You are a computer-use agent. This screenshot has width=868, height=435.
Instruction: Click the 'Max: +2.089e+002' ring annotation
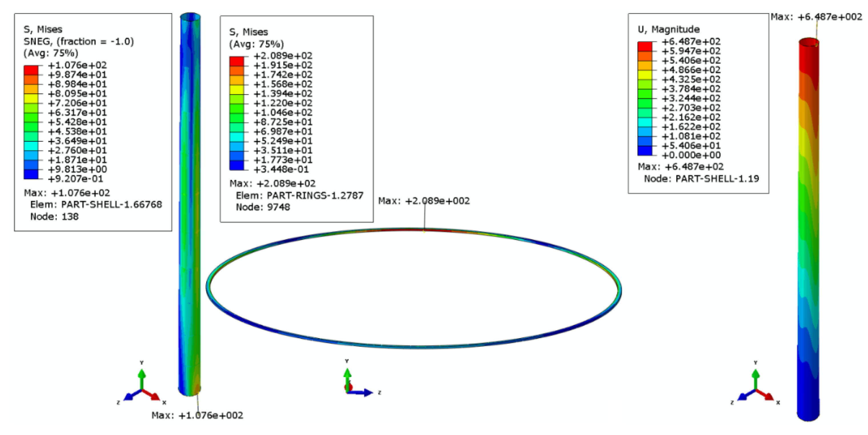tap(424, 201)
